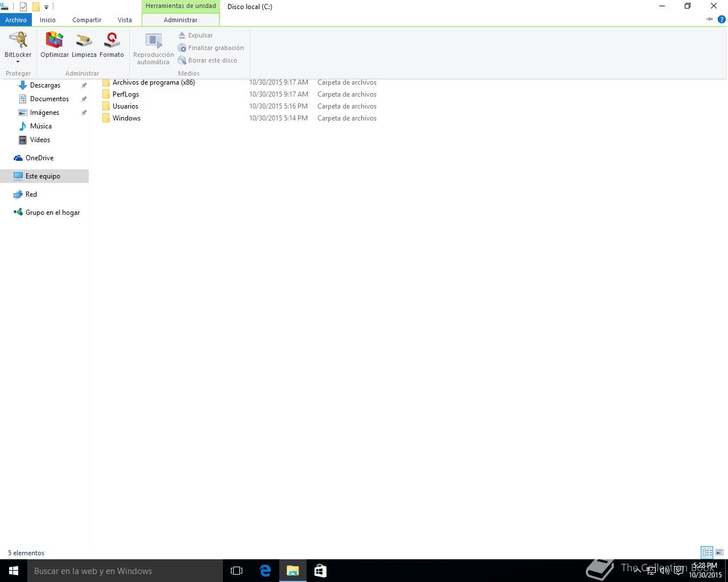Viewport: 728px width, 582px height.
Task: Click Reproducción automática in ribbon
Action: pos(154,49)
